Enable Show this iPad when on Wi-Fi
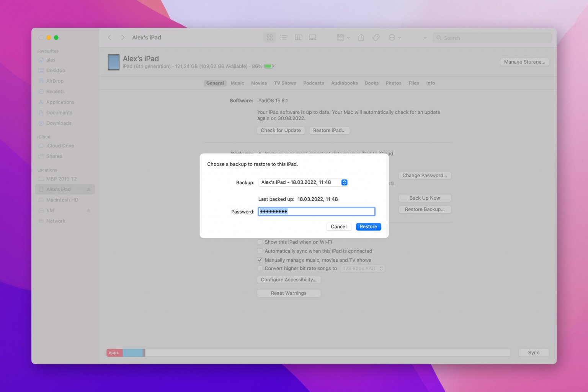 pos(260,242)
